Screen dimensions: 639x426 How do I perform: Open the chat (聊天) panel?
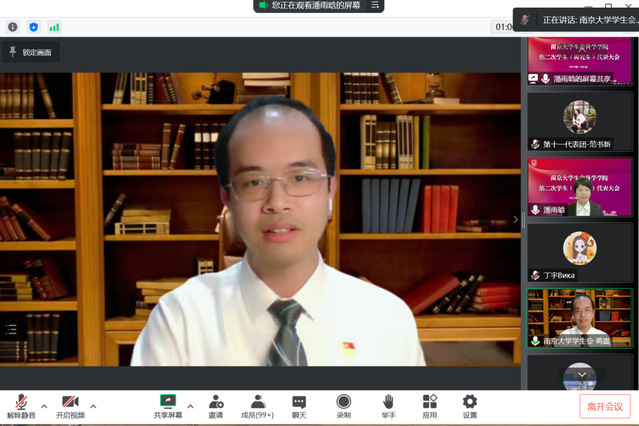[x=299, y=405]
